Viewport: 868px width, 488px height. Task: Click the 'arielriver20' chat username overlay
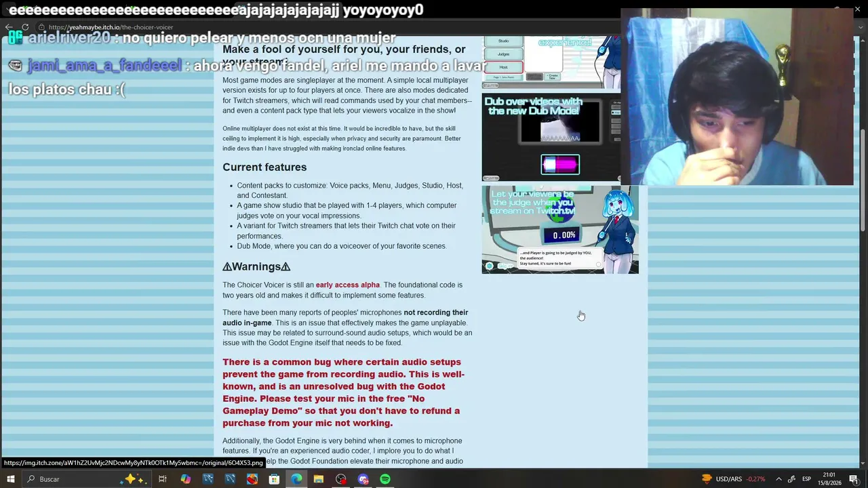click(x=69, y=38)
